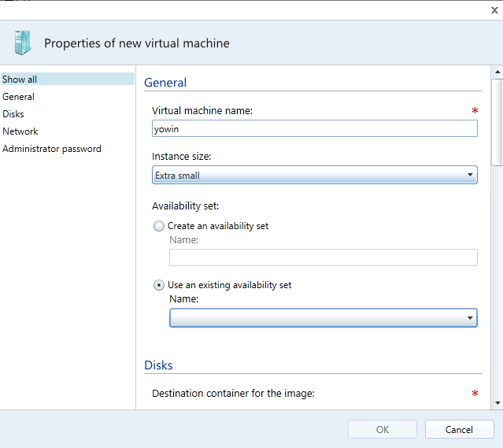
Task: Click the Disks section heading
Action: [158, 365]
